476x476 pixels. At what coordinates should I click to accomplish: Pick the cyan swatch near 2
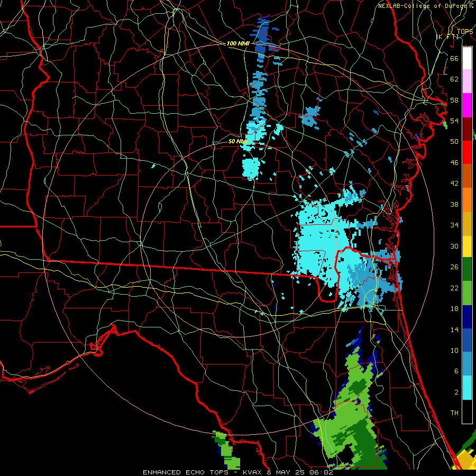467,388
